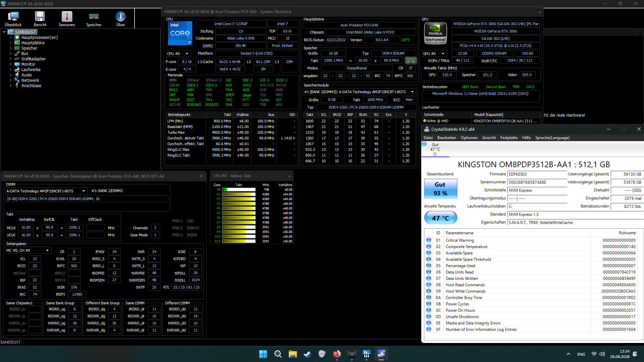
Task: Click the Seriennummer field
Action: click(x=537, y=182)
